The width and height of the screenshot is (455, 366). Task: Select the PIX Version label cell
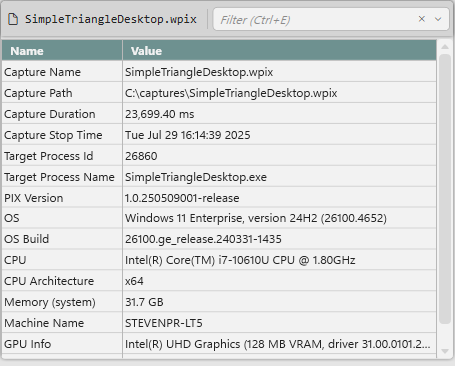(62, 198)
